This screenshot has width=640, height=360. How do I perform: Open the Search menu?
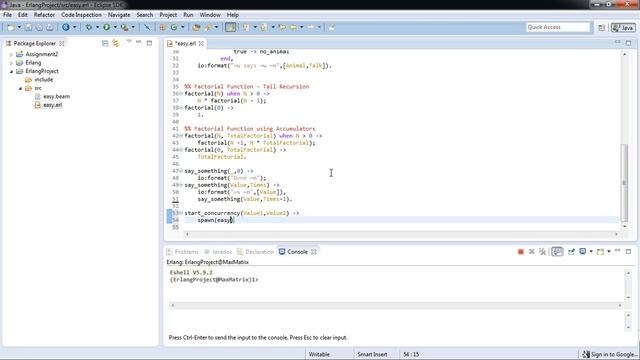(x=144, y=15)
